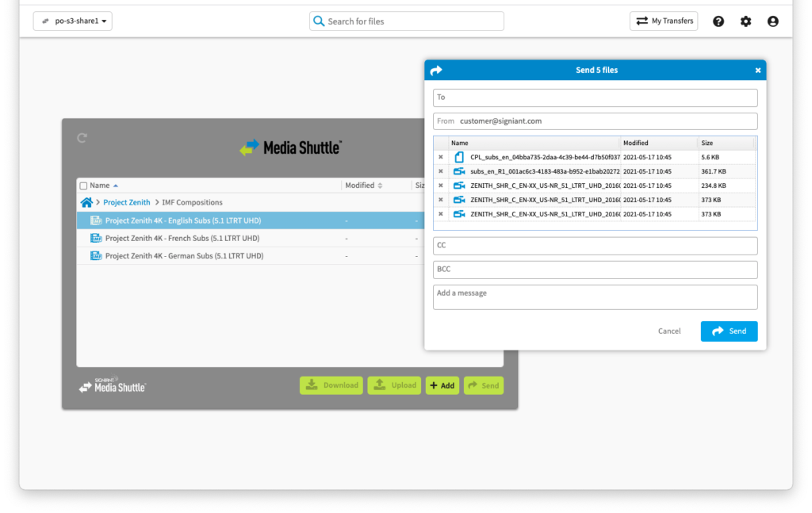Viewport: 812px width, 513px height.
Task: Sort portal files by Name arrow
Action: tap(116, 186)
